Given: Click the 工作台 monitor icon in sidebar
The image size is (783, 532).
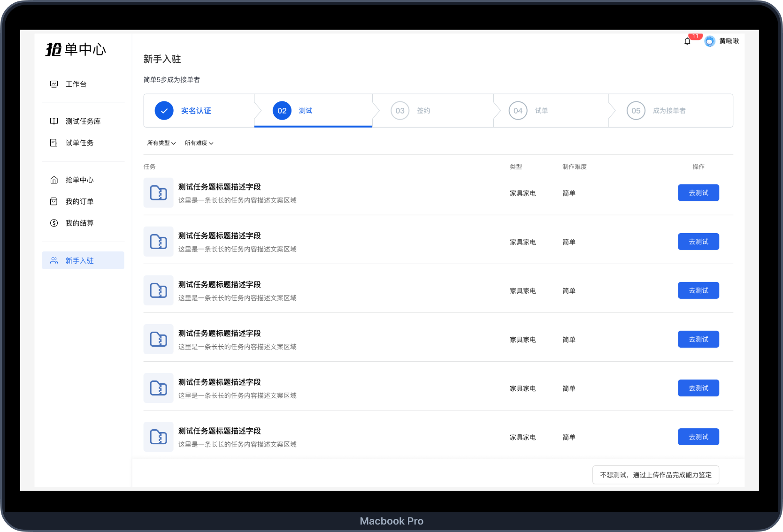Looking at the screenshot, I should tap(54, 84).
